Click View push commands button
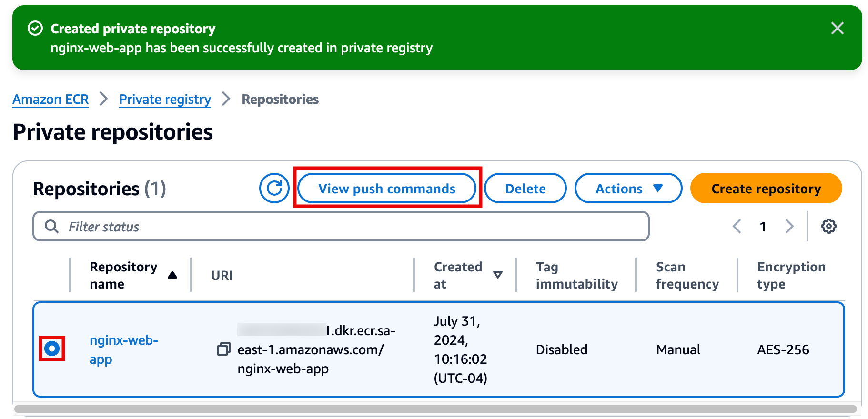The height and width of the screenshot is (419, 868). [x=387, y=189]
